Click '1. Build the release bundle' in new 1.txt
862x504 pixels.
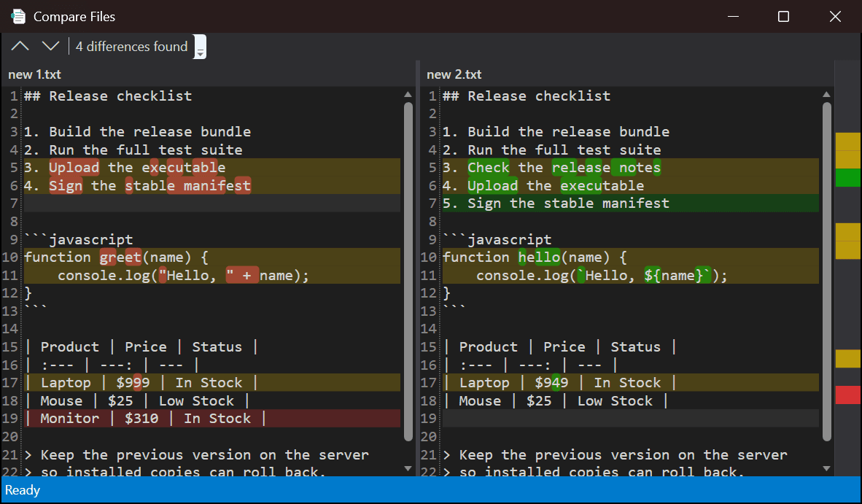137,132
